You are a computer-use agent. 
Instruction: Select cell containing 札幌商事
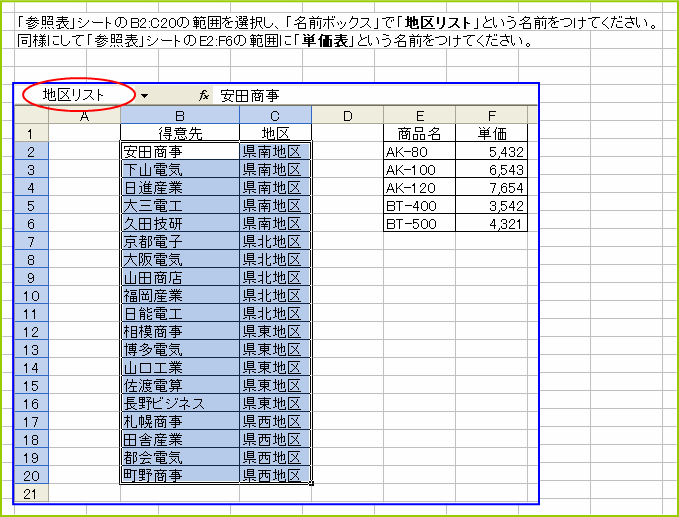[180, 422]
